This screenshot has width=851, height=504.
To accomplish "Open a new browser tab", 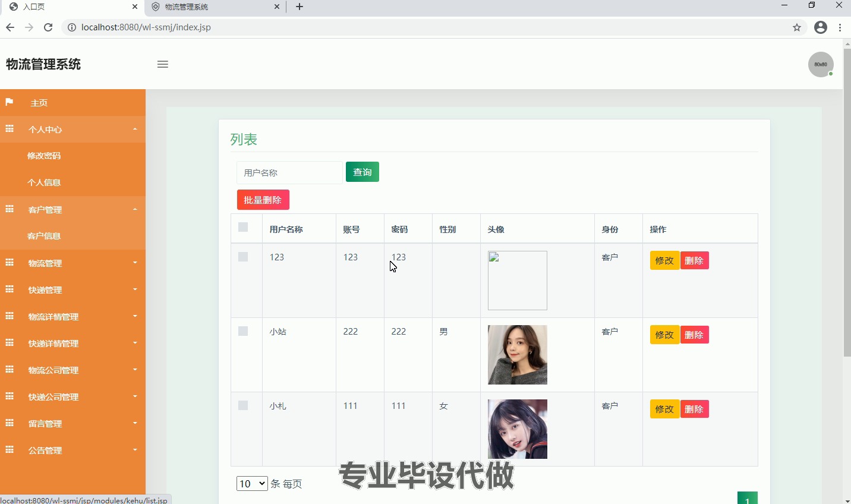I will [300, 7].
